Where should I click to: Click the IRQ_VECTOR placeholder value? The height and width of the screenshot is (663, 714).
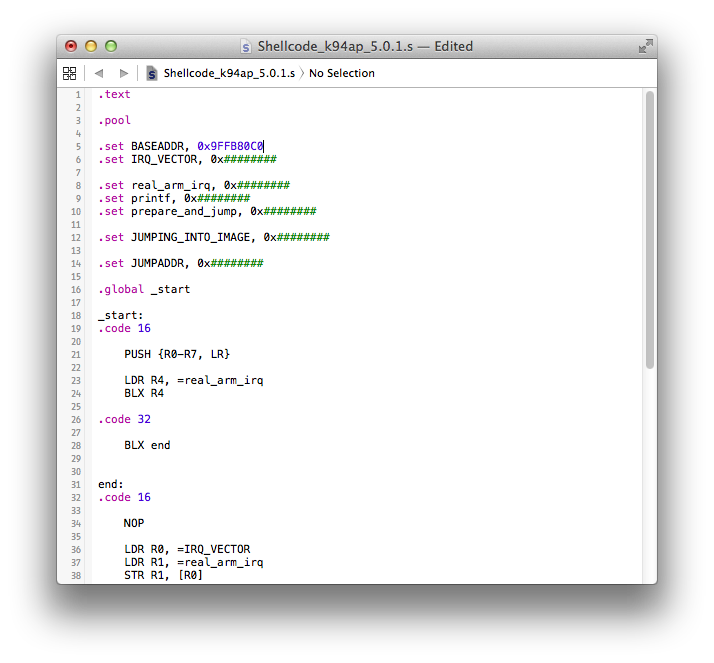(243, 159)
